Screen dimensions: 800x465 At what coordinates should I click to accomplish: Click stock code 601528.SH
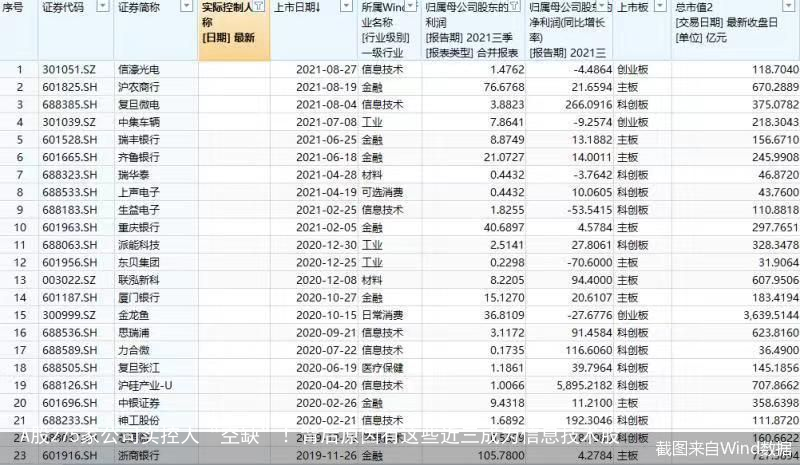tap(69, 140)
